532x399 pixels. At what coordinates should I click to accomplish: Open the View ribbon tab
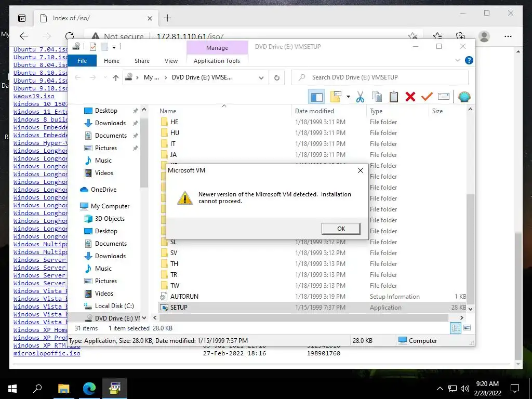[171, 61]
